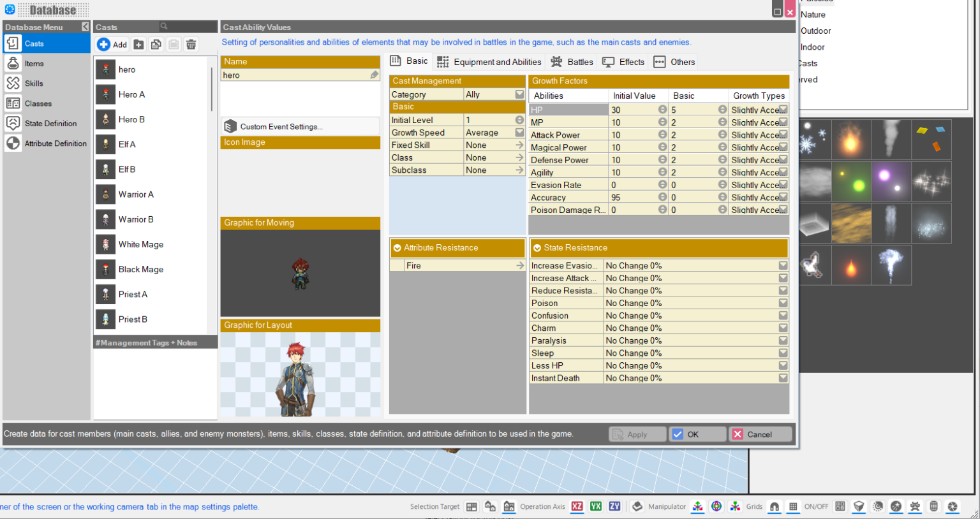Create a new folder in the Casts list

click(139, 44)
